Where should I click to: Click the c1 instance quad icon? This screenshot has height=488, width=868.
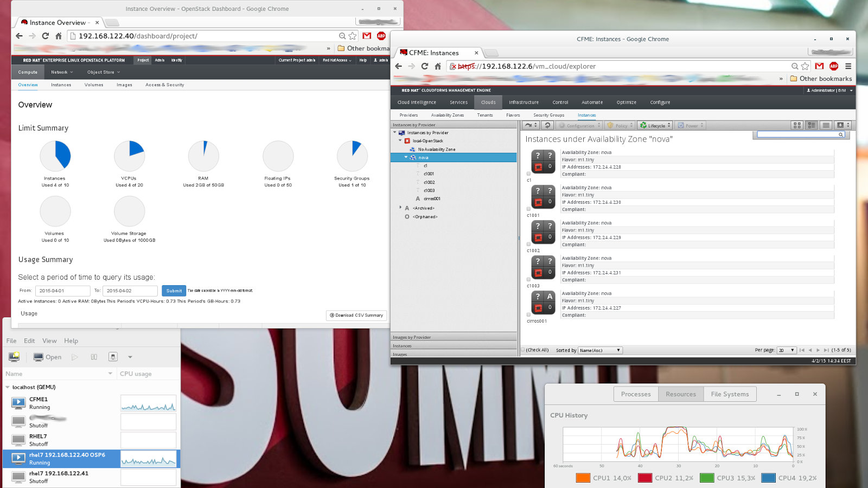pos(543,161)
